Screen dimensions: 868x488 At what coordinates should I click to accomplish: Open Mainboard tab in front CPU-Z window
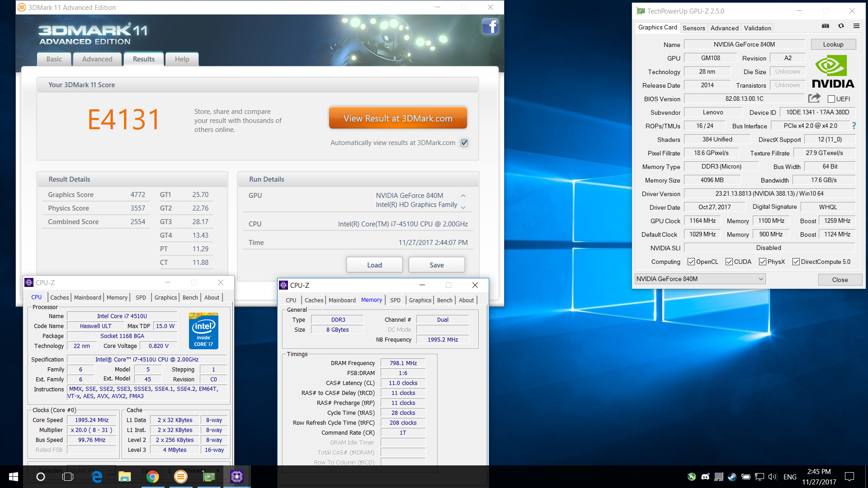(342, 300)
